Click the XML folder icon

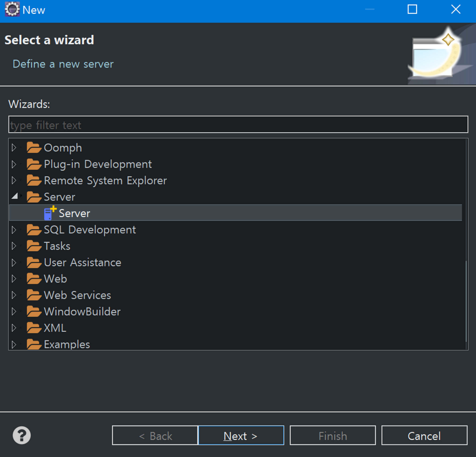(x=34, y=328)
